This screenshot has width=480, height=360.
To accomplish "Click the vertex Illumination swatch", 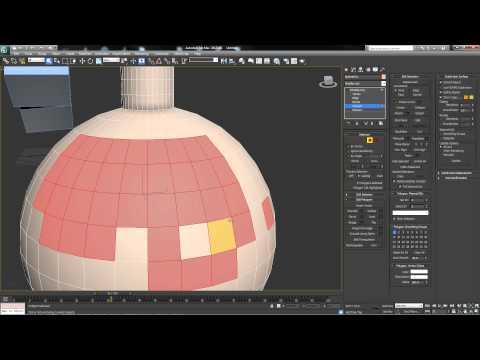I will click(419, 277).
